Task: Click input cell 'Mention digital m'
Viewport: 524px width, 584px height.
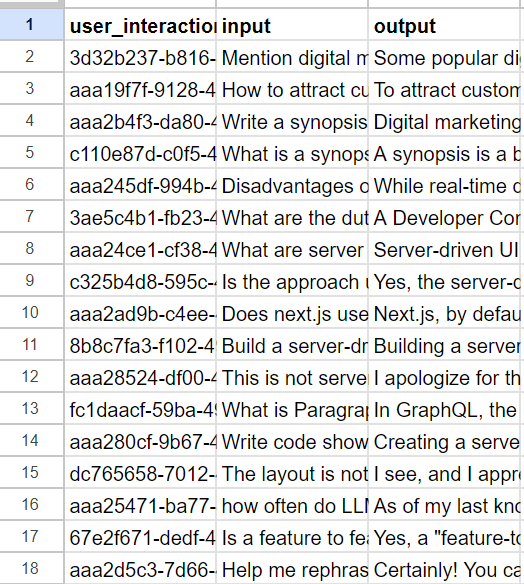Action: point(292,57)
